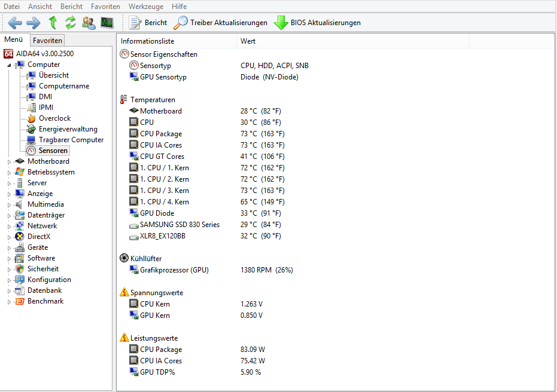Click BIOS Aktualisierungen button
Viewport: 557px width, 392px height.
click(318, 23)
